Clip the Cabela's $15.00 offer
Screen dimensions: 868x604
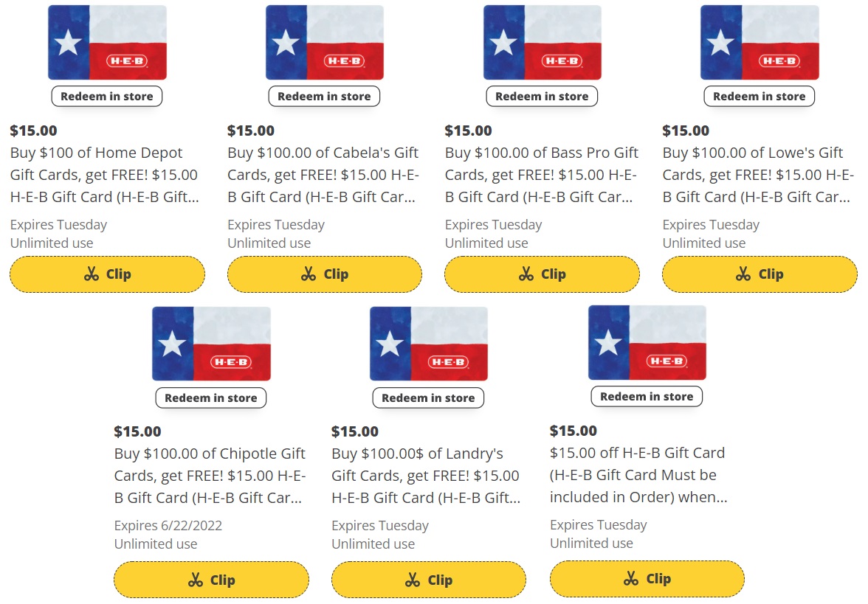325,274
